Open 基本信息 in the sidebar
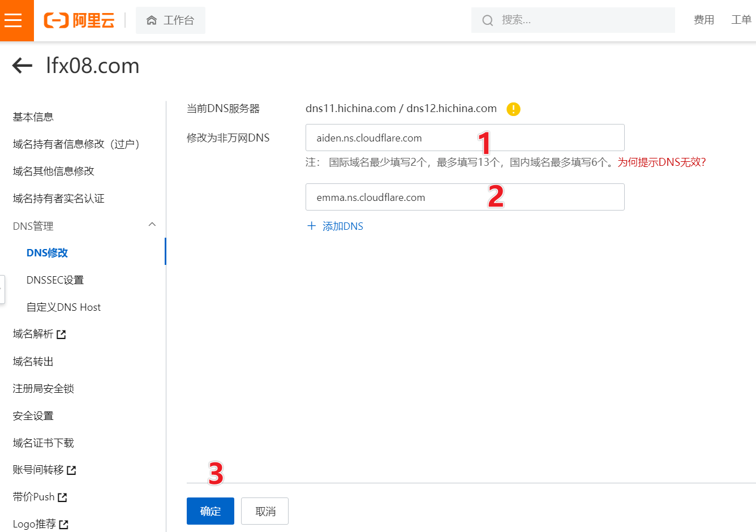Image resolution: width=756 pixels, height=532 pixels. coord(33,117)
